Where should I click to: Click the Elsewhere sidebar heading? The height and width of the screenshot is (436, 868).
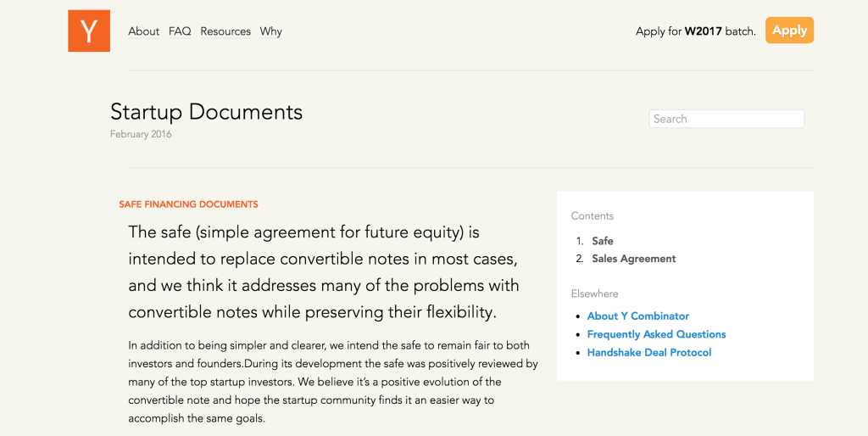[594, 293]
